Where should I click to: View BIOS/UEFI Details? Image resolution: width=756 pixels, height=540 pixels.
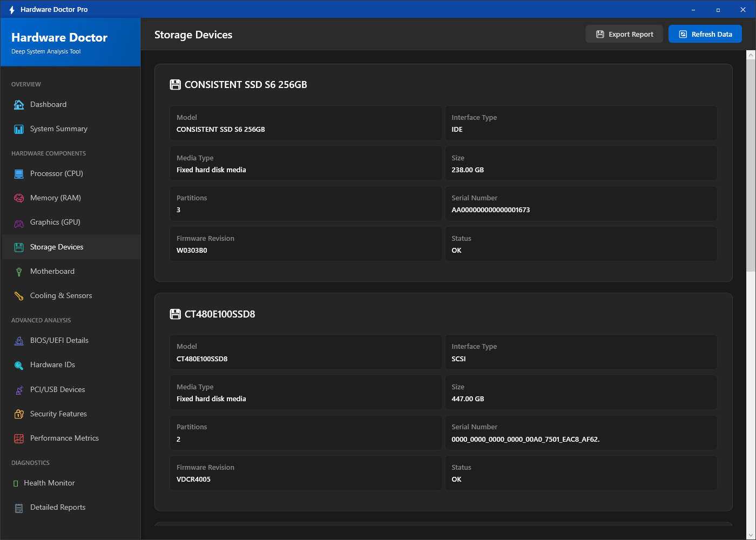click(x=71, y=341)
